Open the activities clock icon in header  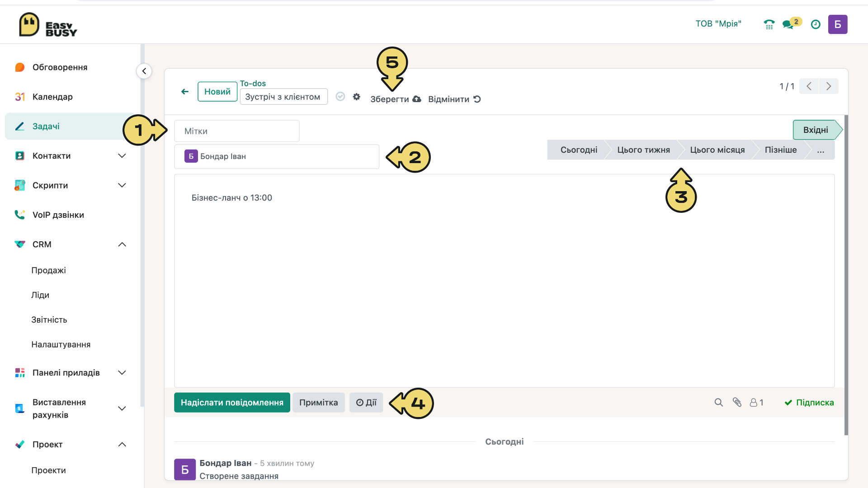(816, 24)
